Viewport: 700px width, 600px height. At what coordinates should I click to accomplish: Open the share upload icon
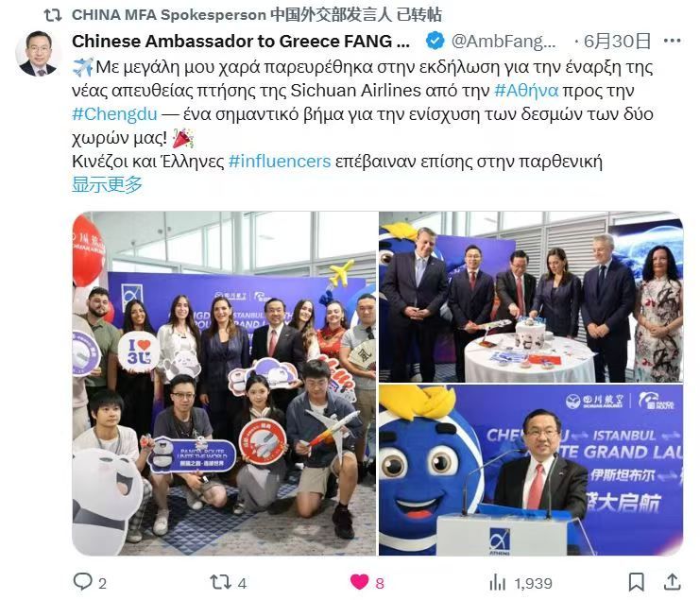tap(672, 582)
